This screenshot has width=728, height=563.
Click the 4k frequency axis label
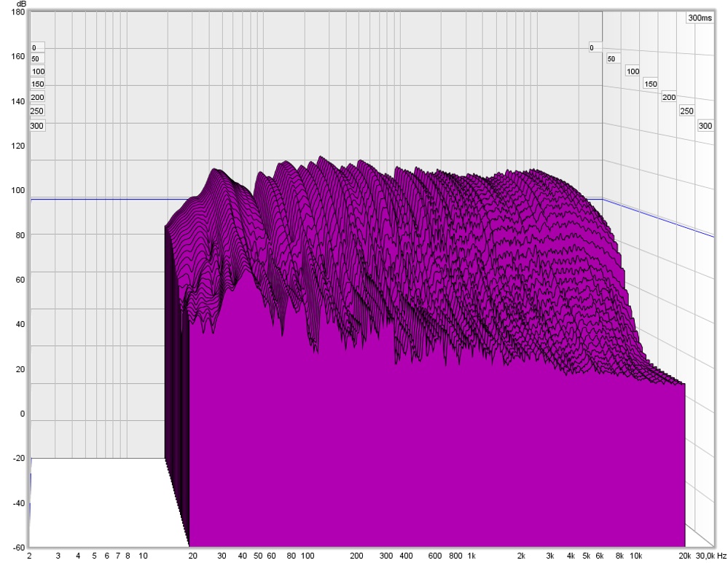571,556
